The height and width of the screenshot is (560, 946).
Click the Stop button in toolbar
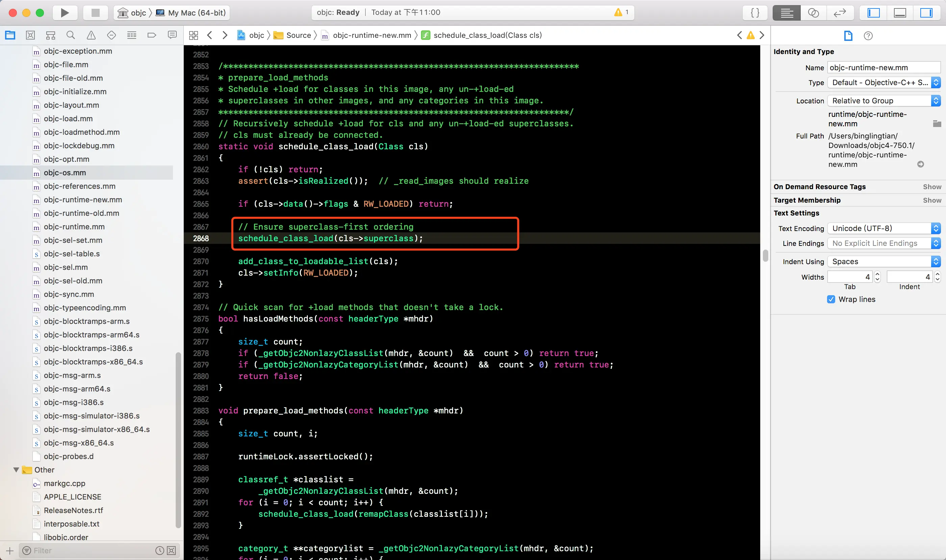click(95, 12)
